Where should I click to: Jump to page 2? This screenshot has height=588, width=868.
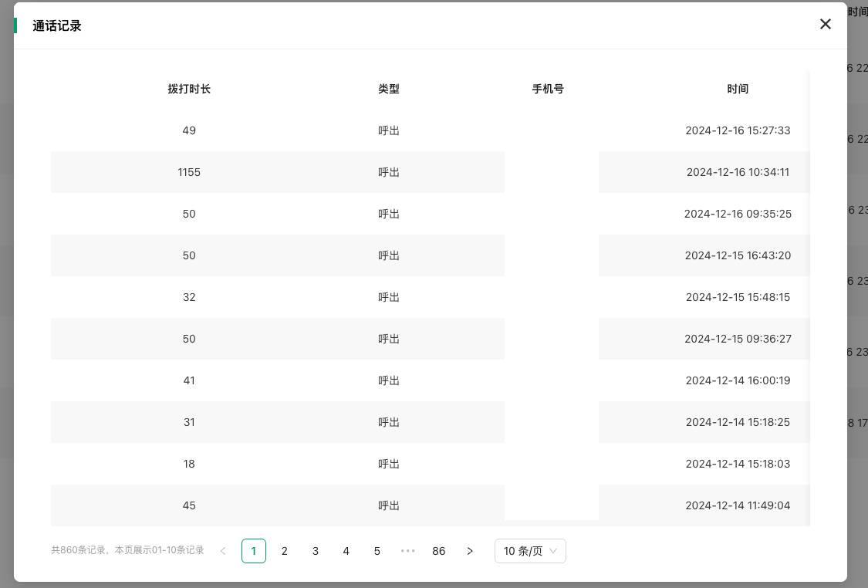[285, 551]
